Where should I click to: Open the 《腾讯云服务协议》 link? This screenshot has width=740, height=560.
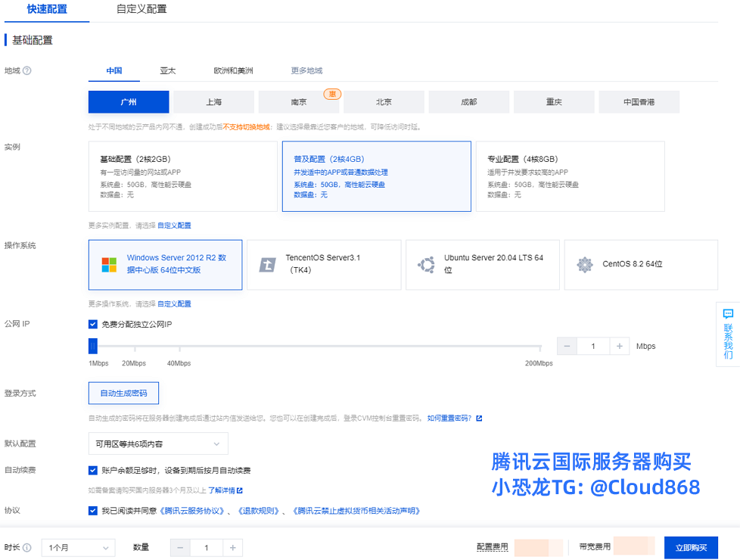(191, 511)
